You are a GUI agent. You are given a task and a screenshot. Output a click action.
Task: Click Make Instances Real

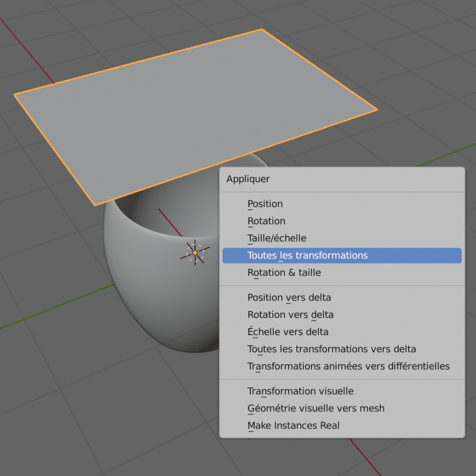[293, 426]
